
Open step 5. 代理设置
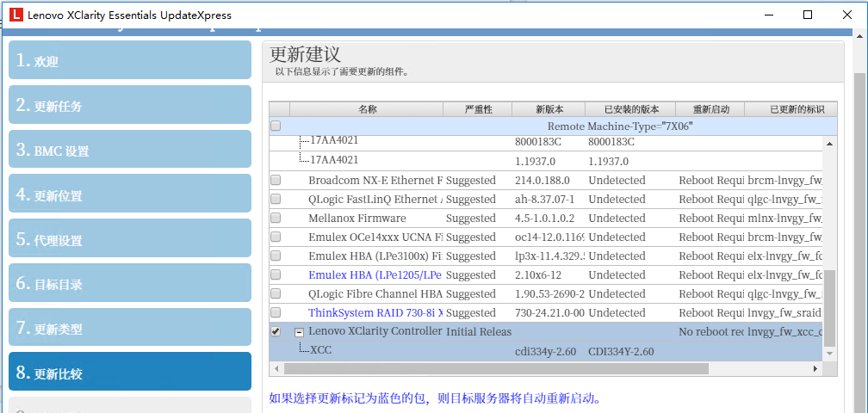129,238
